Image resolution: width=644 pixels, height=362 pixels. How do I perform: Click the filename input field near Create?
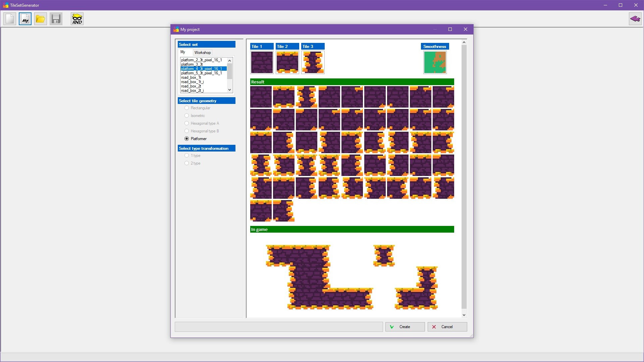click(x=278, y=326)
